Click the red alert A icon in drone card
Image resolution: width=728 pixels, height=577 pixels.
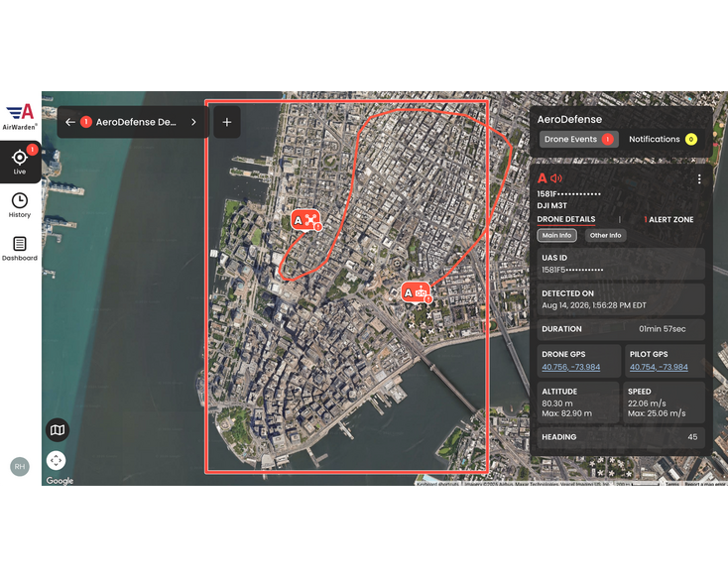click(x=543, y=177)
